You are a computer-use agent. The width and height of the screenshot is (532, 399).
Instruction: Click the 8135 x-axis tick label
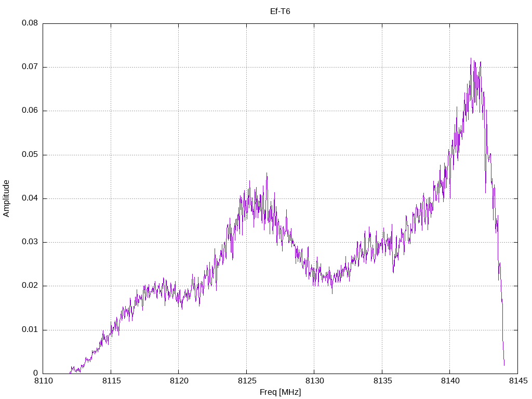point(382,381)
